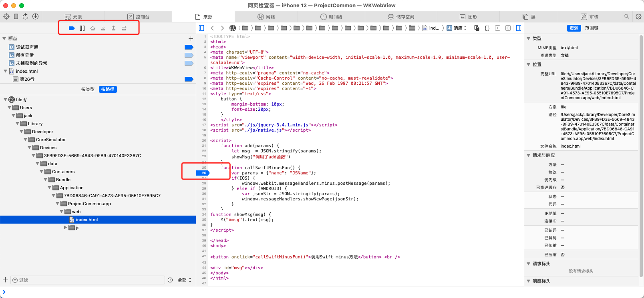Click the 过滤 filter input field
Viewport: 644px width, 298px height.
[x=88, y=280]
